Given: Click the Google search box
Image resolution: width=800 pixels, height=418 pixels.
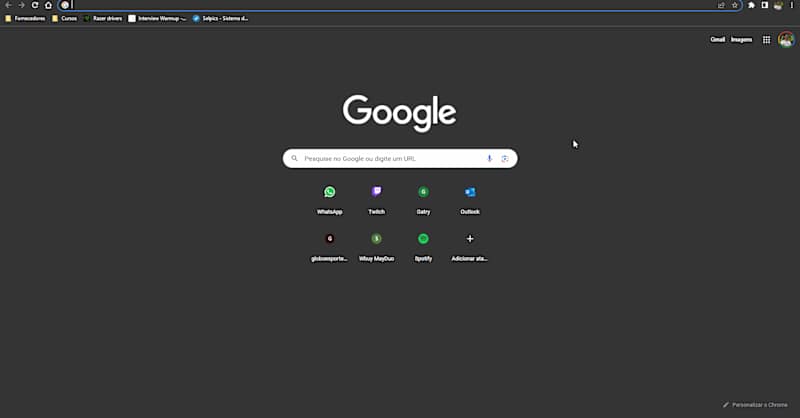Looking at the screenshot, I should coord(400,159).
